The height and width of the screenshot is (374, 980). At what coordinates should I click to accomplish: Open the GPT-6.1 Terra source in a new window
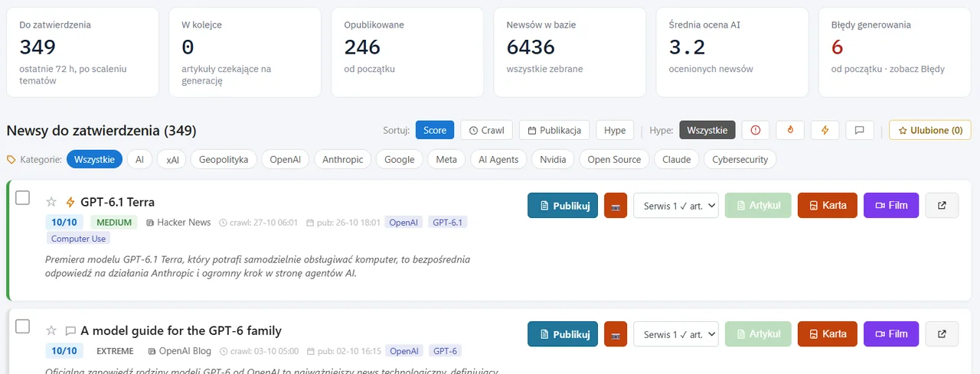942,205
